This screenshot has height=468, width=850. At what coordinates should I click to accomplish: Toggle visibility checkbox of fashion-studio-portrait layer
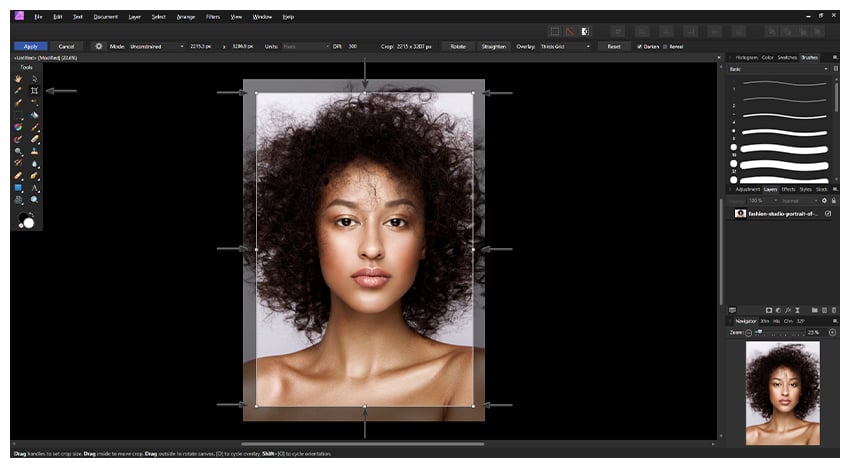[x=828, y=214]
